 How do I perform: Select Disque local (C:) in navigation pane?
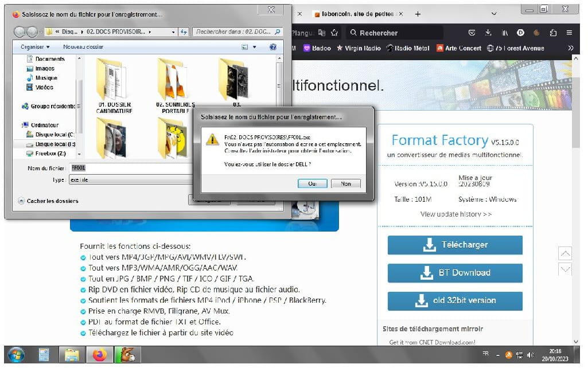(50, 135)
